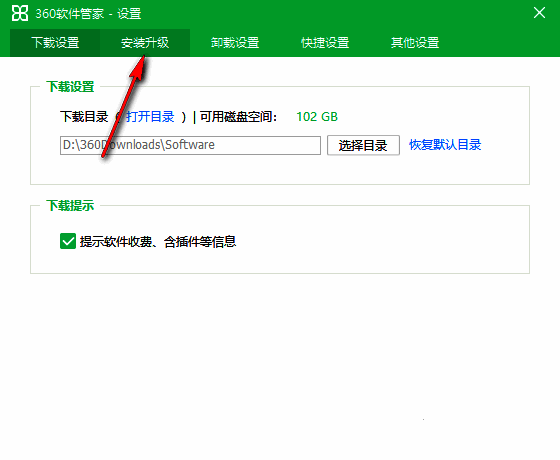Click the download path input field
Viewport: 560px width, 460px height.
190,145
